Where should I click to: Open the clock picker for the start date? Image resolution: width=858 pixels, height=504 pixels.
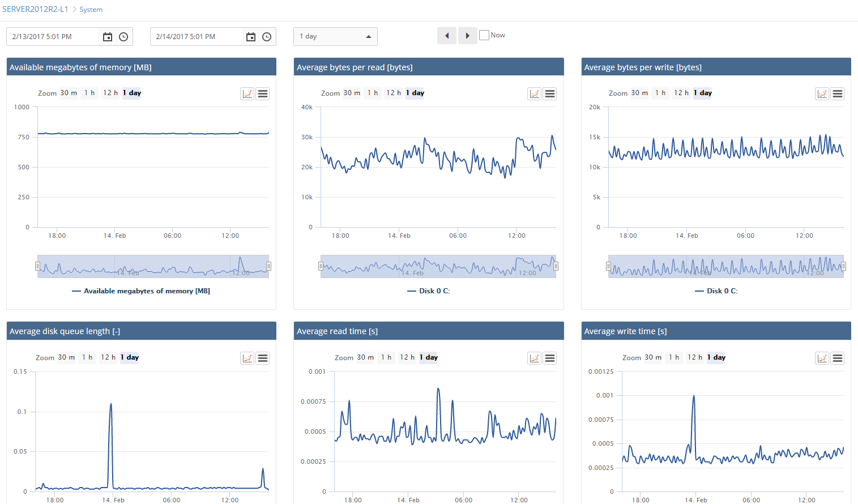coord(123,36)
